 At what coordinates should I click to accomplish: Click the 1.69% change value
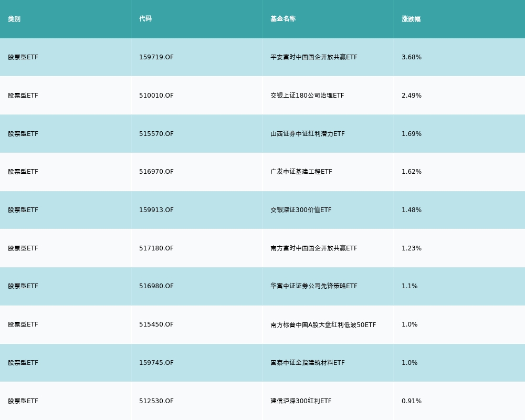pyautogui.click(x=412, y=134)
